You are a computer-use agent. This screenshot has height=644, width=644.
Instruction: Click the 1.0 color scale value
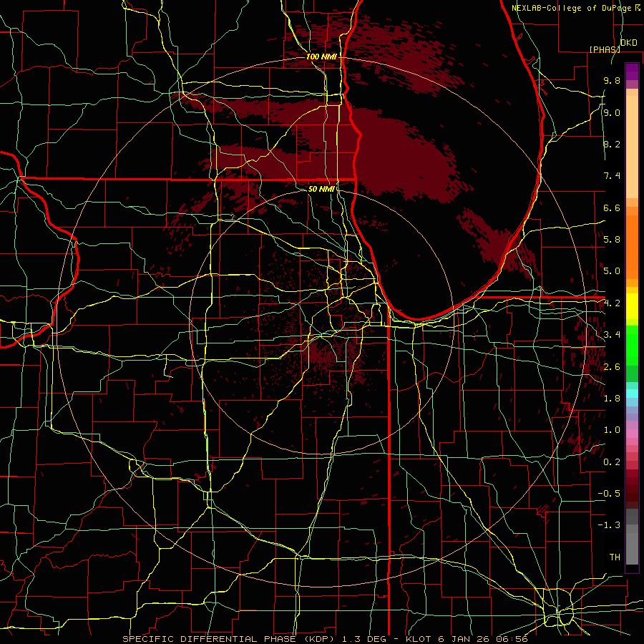(612, 430)
